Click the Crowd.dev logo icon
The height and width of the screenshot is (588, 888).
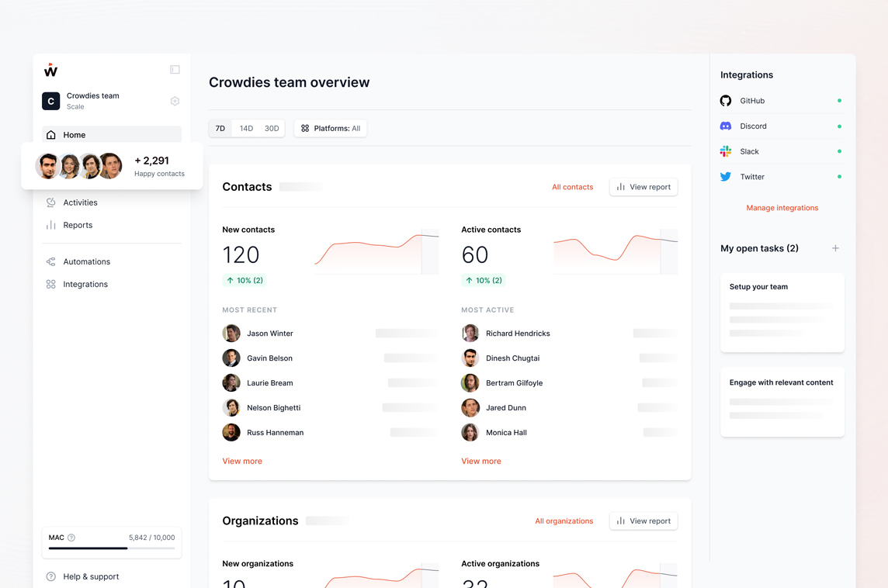tap(51, 70)
